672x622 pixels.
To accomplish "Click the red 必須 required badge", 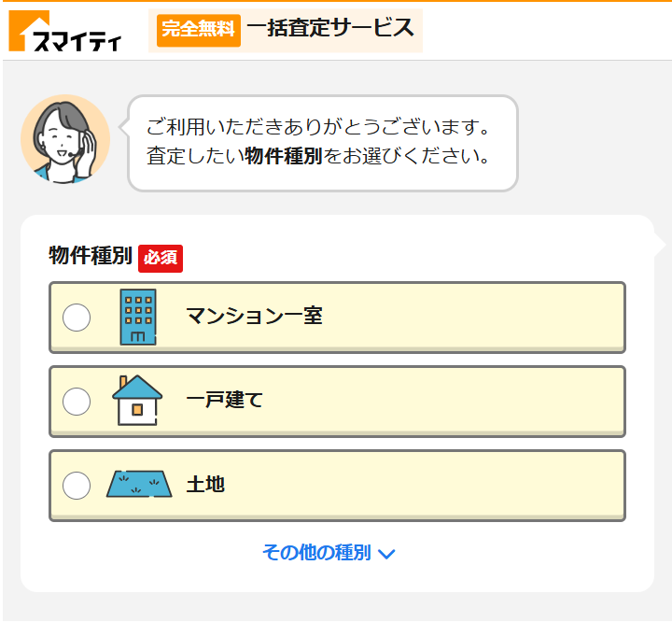I will pyautogui.click(x=161, y=258).
